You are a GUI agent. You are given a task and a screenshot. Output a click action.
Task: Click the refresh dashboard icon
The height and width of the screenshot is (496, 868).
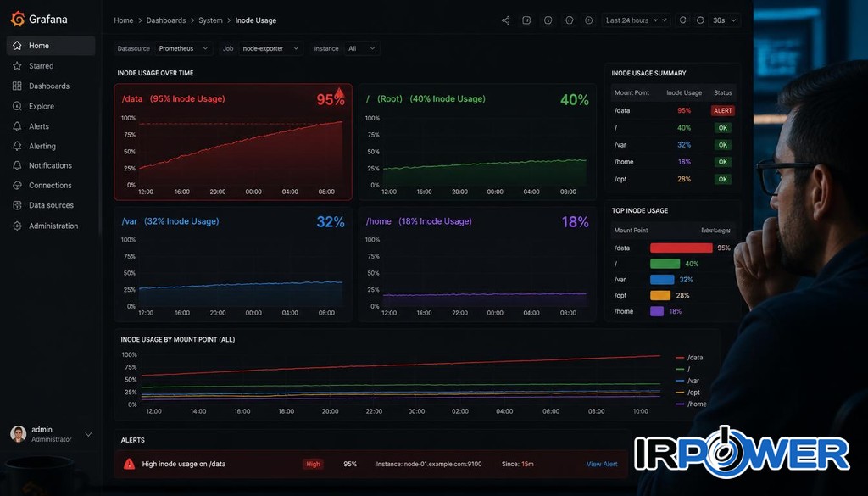(x=682, y=20)
